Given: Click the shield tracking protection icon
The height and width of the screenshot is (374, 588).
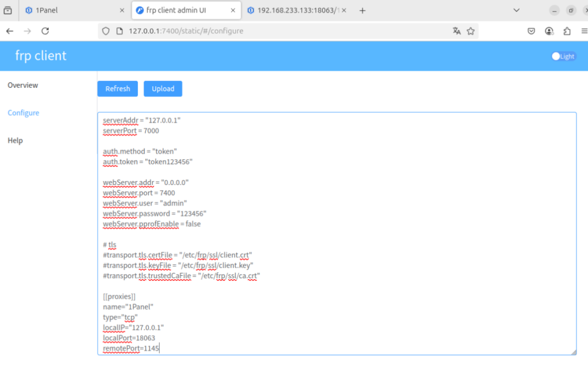Looking at the screenshot, I should pos(106,31).
